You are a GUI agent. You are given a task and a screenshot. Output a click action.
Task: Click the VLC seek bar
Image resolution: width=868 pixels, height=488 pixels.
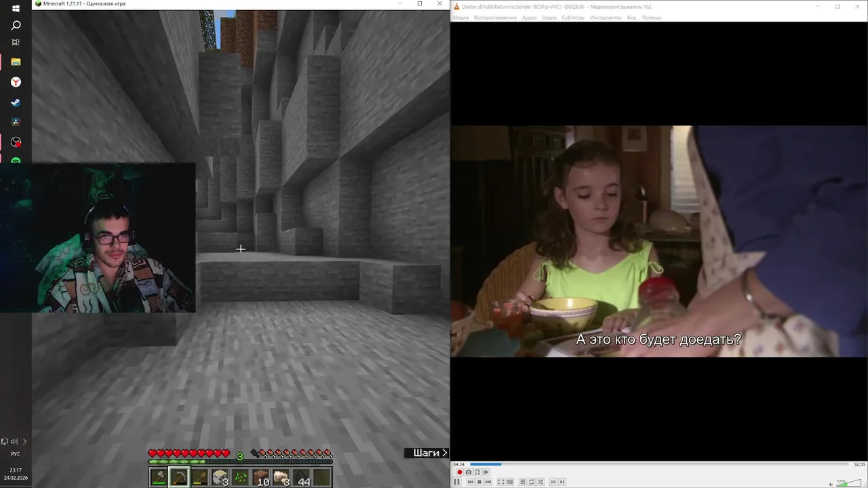tap(658, 464)
